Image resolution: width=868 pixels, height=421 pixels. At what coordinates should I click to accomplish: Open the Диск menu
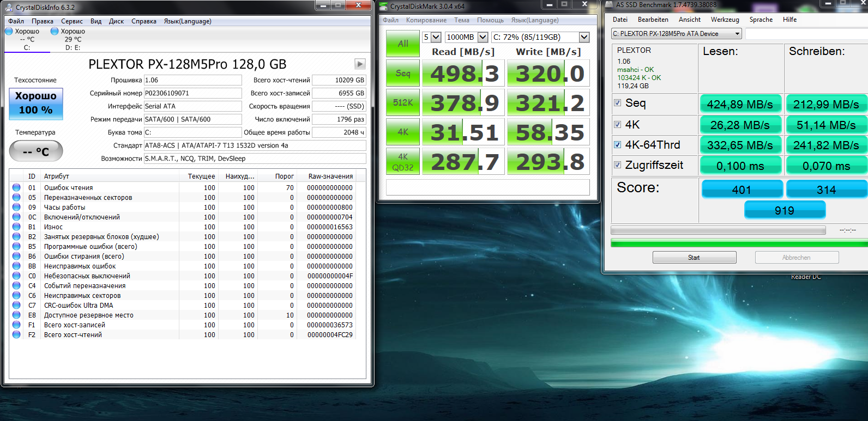[117, 21]
